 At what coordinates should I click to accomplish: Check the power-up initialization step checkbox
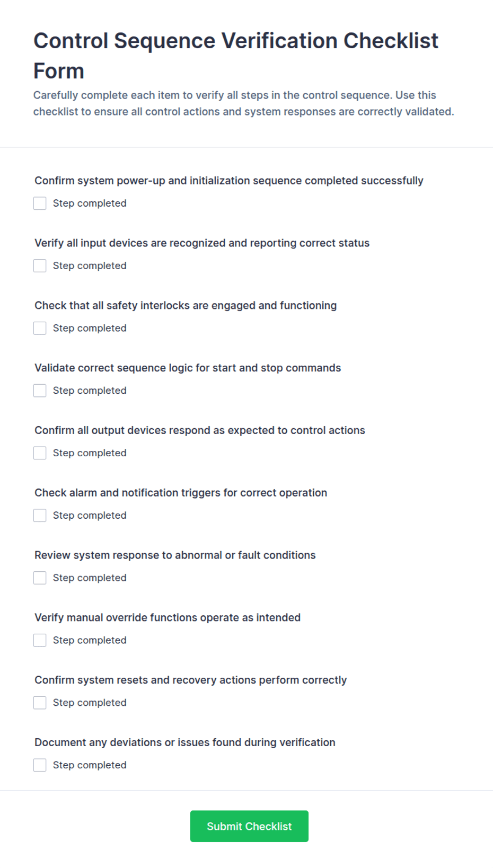point(40,203)
